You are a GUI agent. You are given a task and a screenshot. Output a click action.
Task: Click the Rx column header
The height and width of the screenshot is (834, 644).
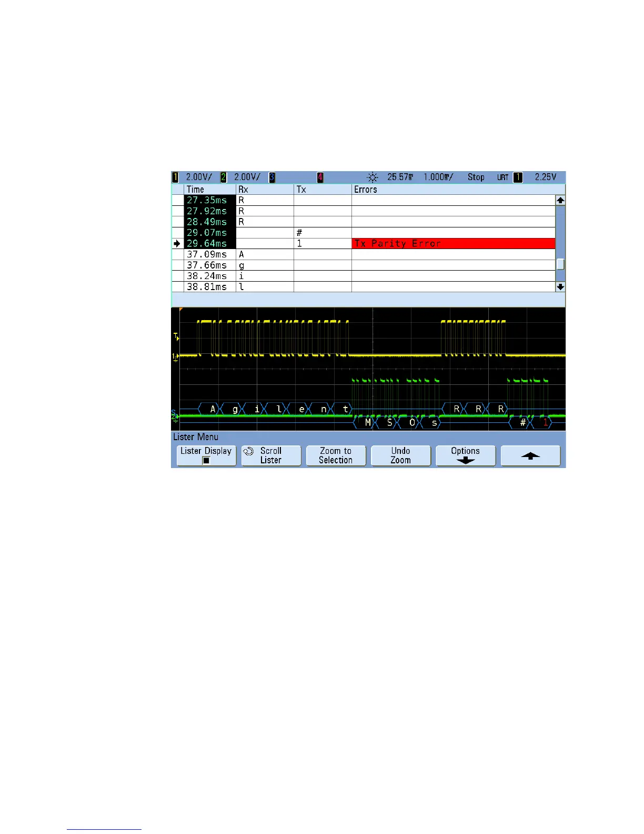point(265,190)
